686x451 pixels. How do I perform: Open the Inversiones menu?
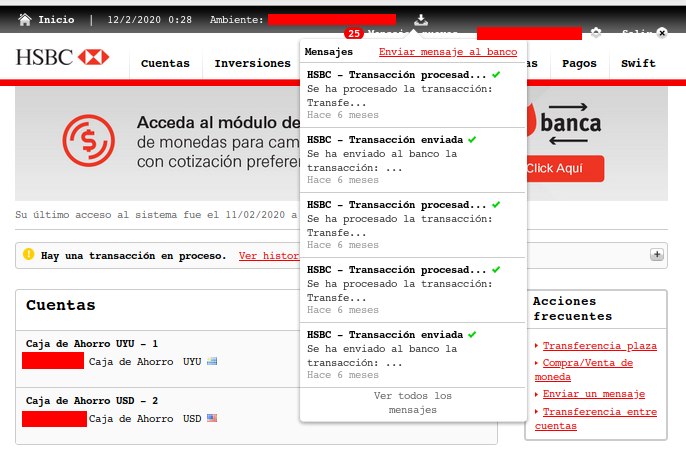pyautogui.click(x=252, y=63)
